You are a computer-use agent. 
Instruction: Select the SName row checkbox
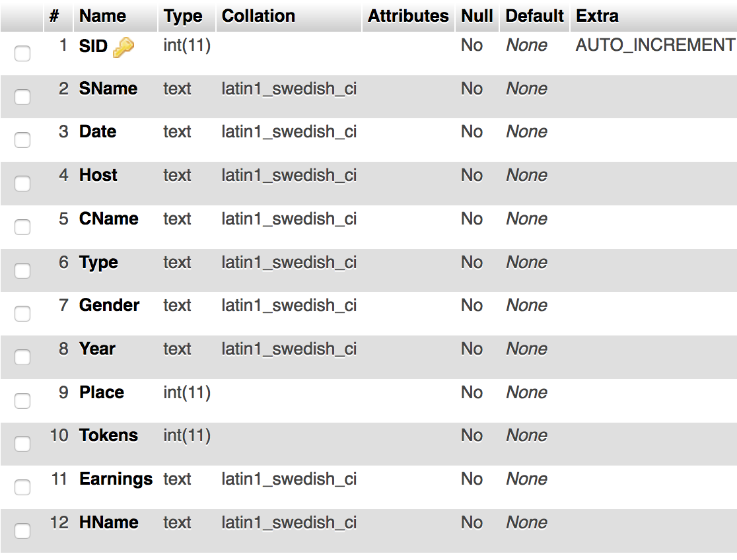click(x=22, y=97)
